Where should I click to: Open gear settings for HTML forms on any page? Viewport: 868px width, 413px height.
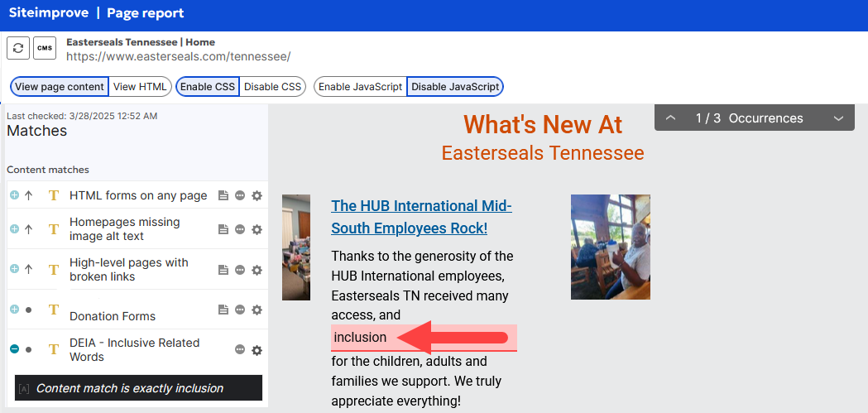257,195
